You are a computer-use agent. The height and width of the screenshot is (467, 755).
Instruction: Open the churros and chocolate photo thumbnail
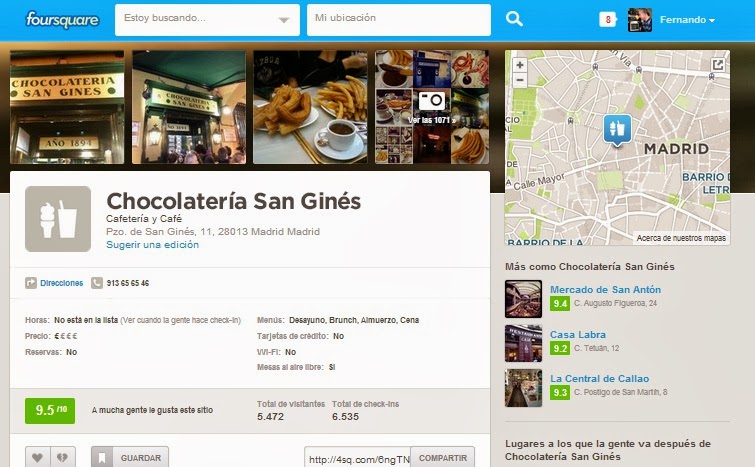[310, 107]
